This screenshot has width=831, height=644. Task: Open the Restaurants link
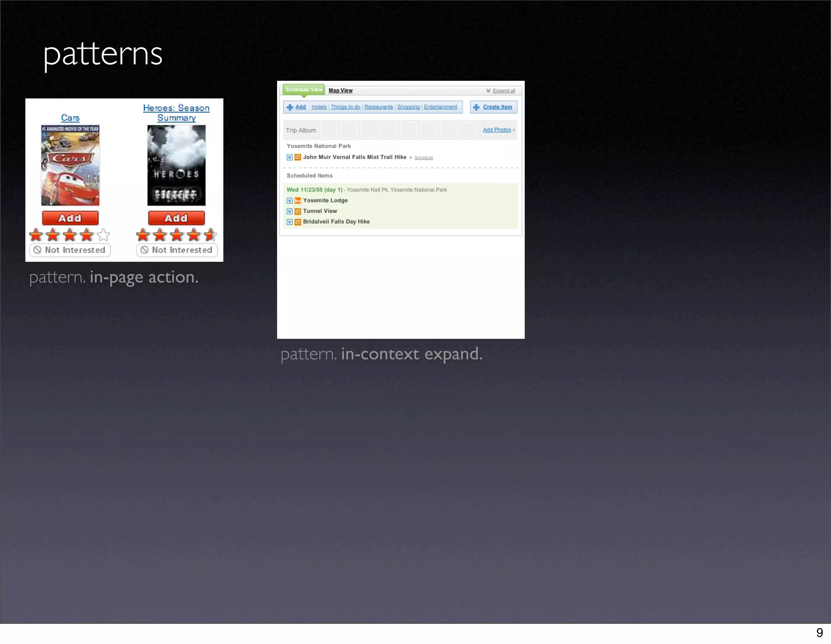click(379, 107)
